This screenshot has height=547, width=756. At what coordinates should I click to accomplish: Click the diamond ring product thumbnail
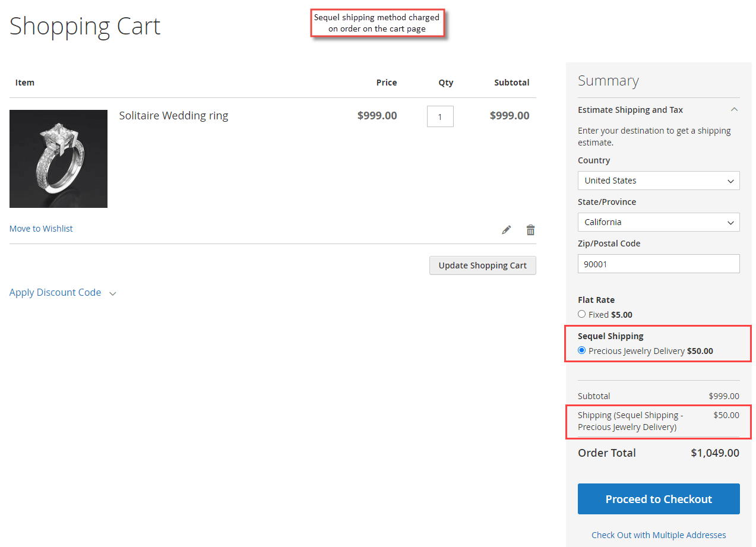58,158
